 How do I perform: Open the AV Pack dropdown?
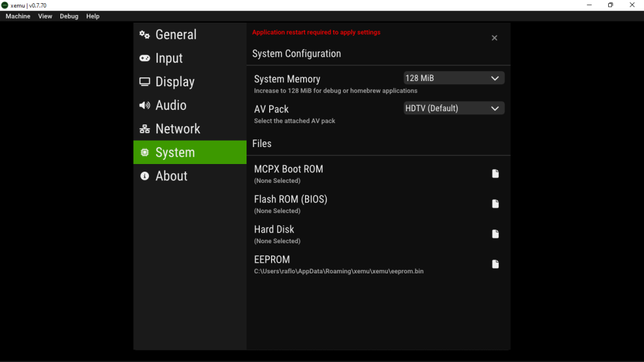453,107
